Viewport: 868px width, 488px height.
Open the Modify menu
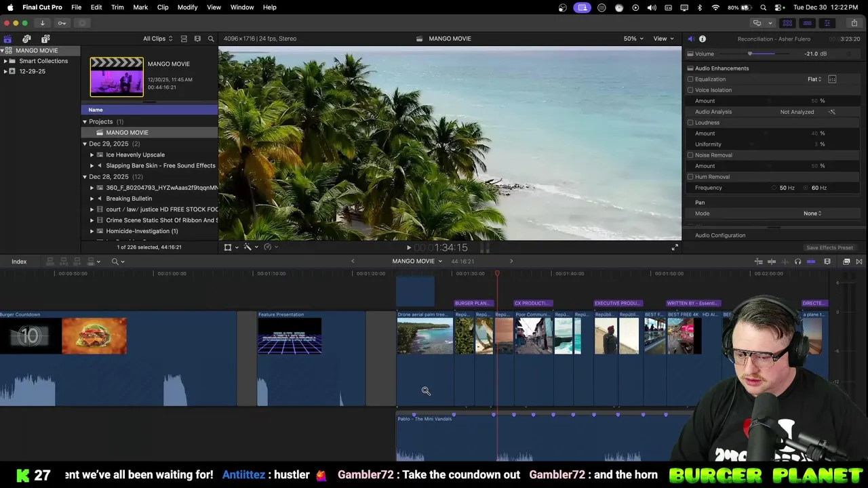click(x=187, y=7)
